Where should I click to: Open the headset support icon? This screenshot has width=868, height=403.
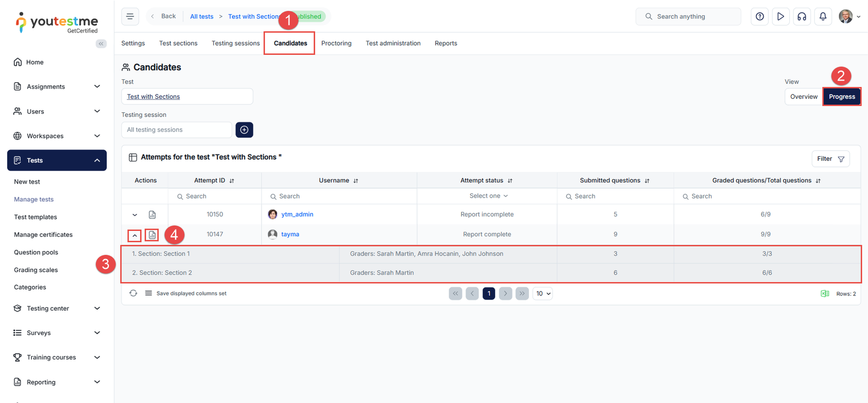801,16
